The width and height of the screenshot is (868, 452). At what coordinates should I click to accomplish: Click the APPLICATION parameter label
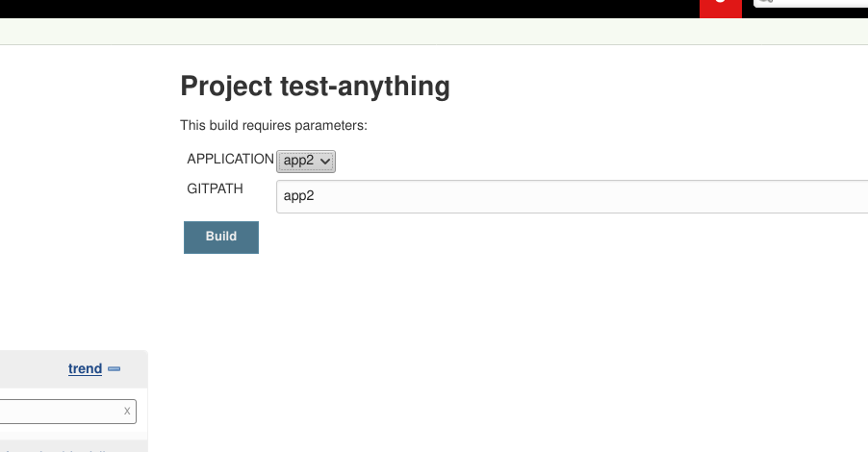point(230,159)
